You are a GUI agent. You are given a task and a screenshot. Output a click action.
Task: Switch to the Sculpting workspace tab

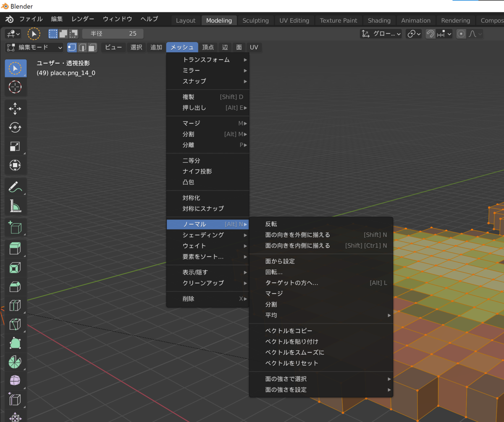pyautogui.click(x=255, y=20)
